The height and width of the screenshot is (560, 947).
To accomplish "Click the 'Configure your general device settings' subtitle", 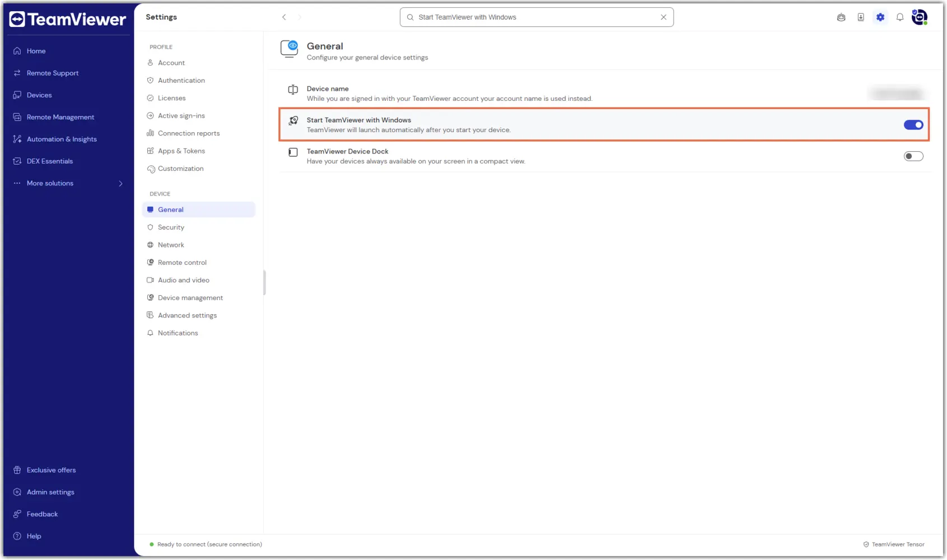I will 367,58.
